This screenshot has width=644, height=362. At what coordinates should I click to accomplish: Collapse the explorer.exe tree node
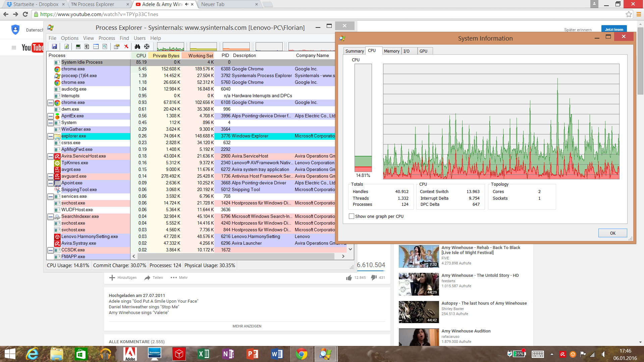click(51, 136)
